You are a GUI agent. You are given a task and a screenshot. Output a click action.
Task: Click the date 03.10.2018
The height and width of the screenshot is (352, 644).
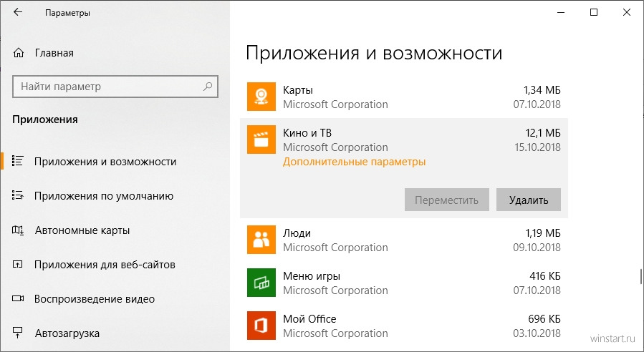tap(537, 333)
